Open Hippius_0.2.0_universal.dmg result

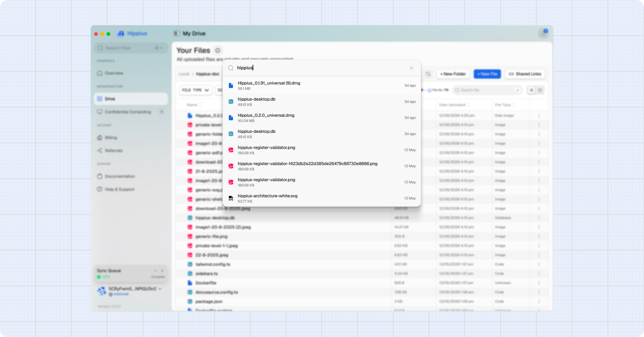pyautogui.click(x=322, y=118)
